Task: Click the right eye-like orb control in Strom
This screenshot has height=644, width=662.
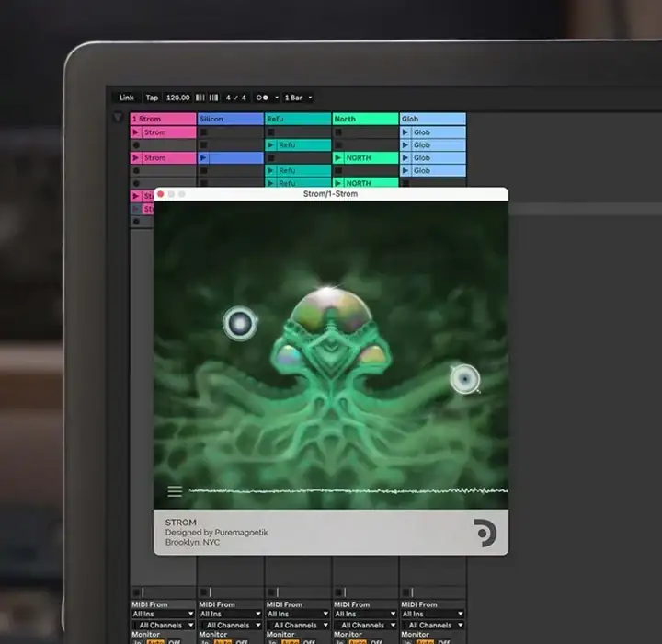Action: coord(465,379)
